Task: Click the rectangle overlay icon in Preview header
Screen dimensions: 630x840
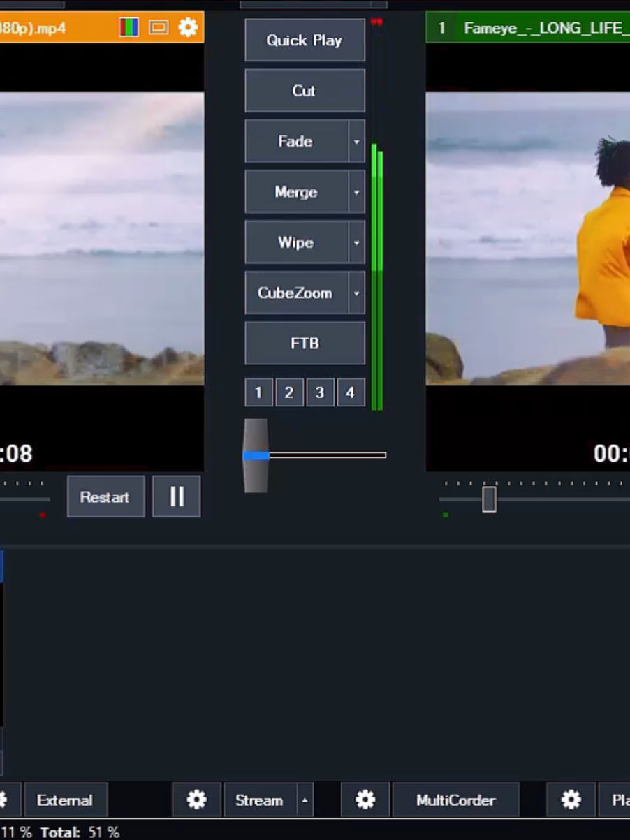Action: 159,28
